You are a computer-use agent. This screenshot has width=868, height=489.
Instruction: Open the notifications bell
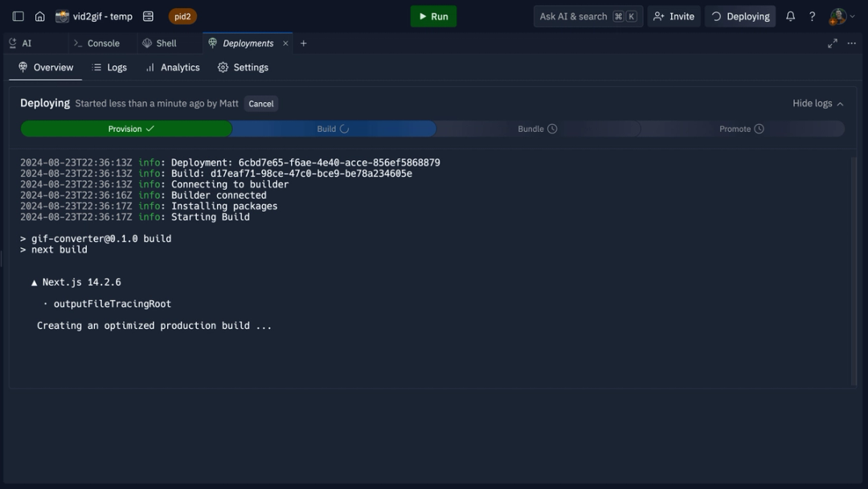click(790, 15)
